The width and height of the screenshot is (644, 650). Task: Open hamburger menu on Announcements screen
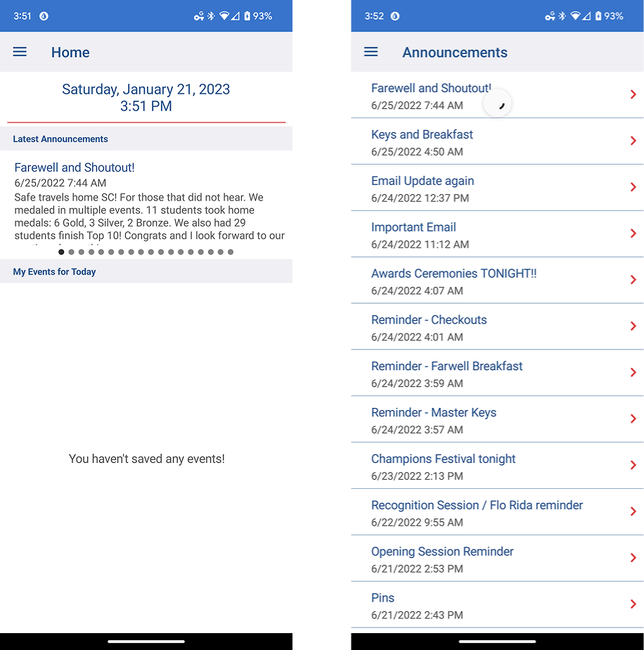(371, 52)
